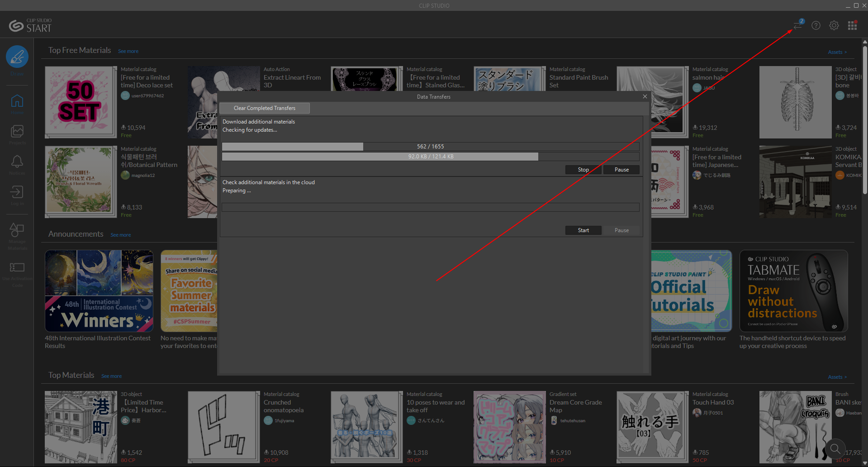The image size is (868, 467).
Task: Click the magnifier search button
Action: click(835, 449)
